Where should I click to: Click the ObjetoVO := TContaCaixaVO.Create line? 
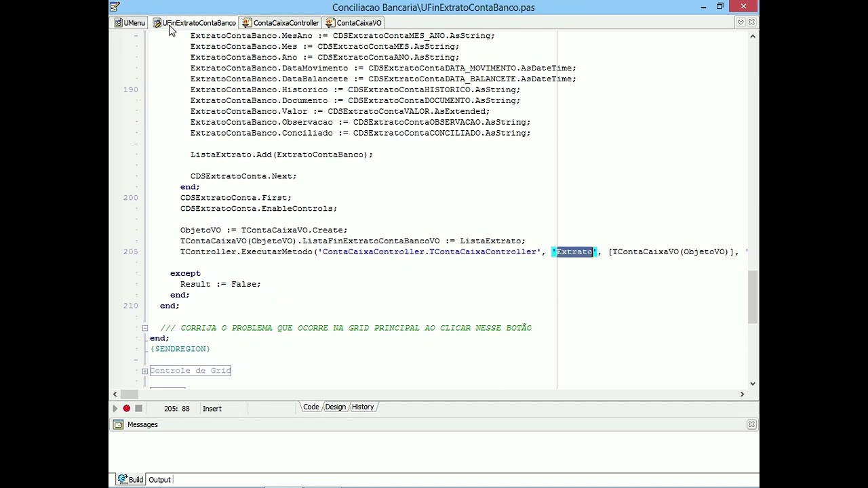(264, 230)
